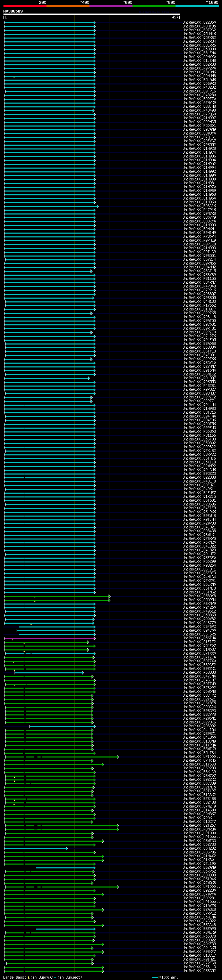Open hit UniRef100_B8LRR6
This screenshot has height=980, width=222.
[199, 45]
